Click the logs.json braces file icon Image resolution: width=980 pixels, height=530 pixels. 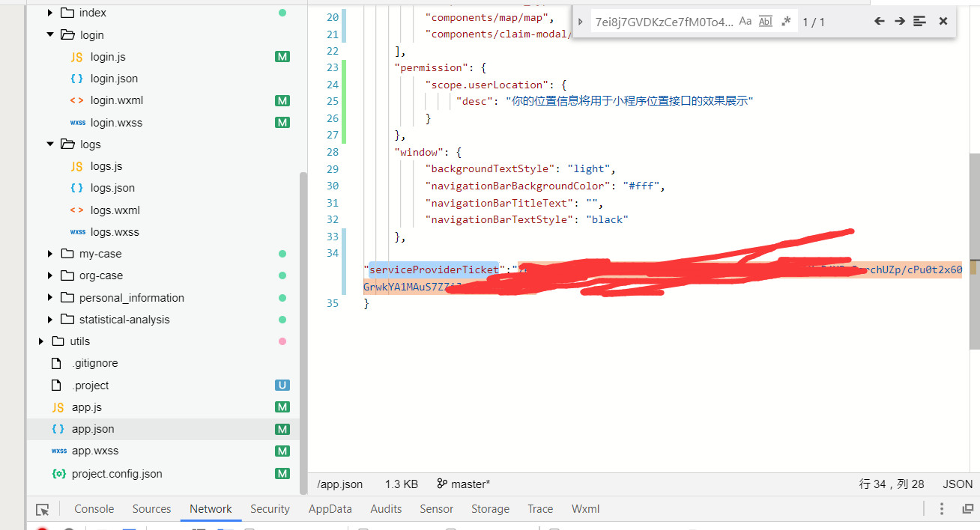[x=76, y=187]
